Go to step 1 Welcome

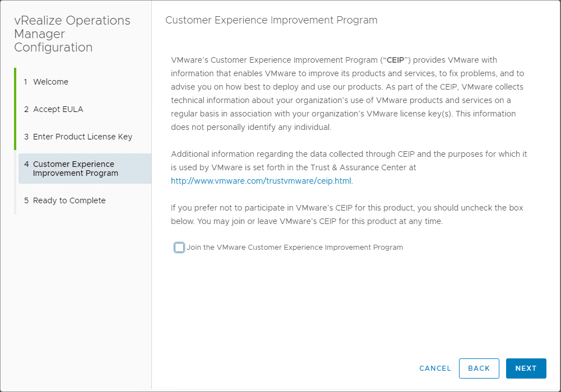pos(50,82)
